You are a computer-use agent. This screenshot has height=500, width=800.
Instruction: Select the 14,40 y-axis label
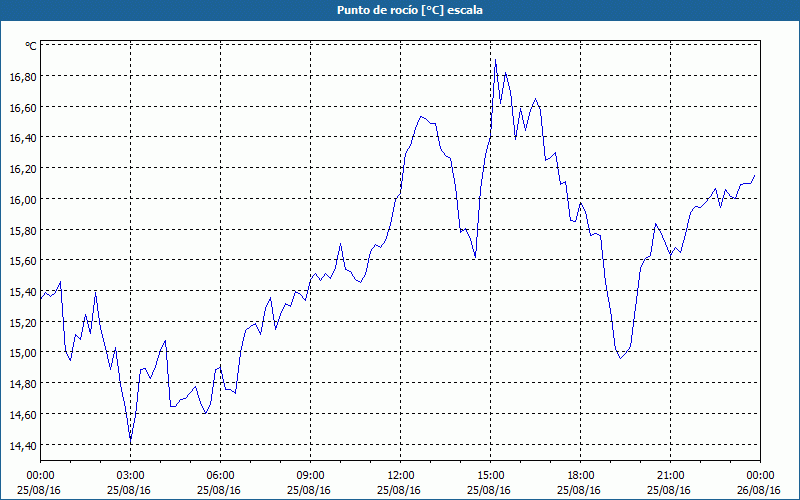pos(23,445)
